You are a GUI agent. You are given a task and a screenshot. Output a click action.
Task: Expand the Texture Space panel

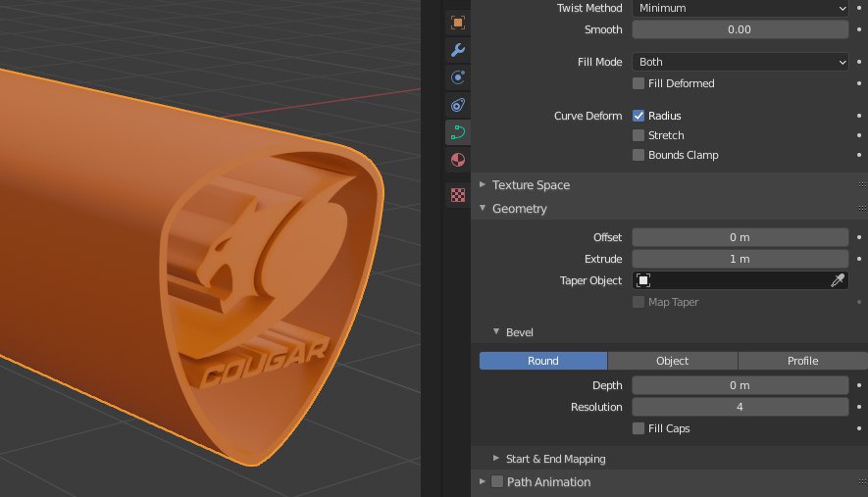click(x=483, y=185)
